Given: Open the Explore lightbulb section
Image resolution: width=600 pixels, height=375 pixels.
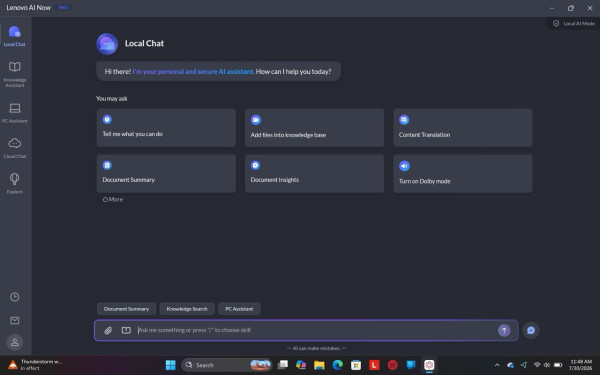Looking at the screenshot, I should pos(15,183).
